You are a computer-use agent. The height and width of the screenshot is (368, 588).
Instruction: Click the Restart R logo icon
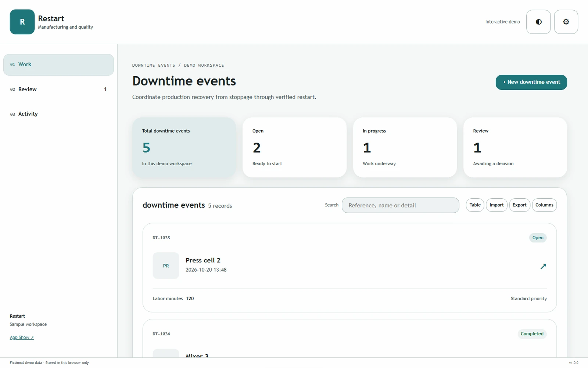pos(22,22)
